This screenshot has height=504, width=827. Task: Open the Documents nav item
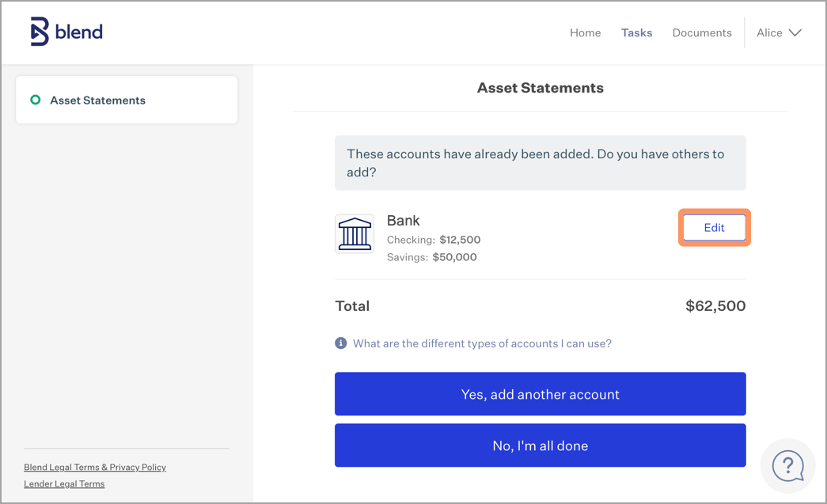pyautogui.click(x=701, y=32)
